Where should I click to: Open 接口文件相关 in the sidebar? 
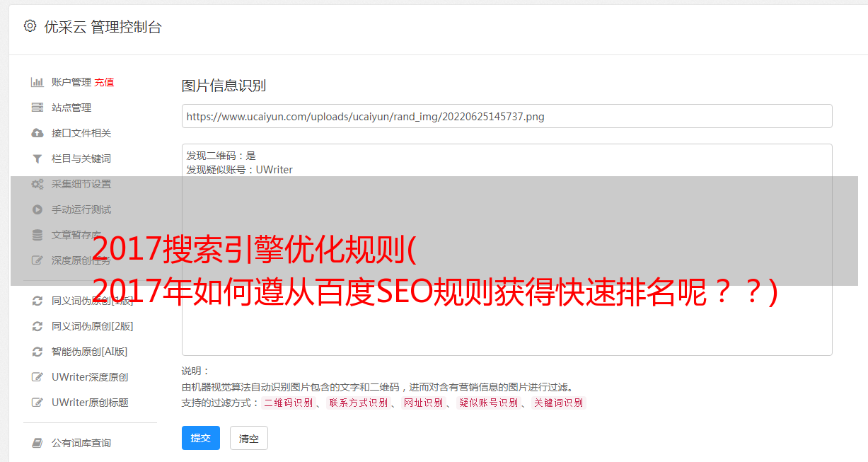(x=81, y=133)
